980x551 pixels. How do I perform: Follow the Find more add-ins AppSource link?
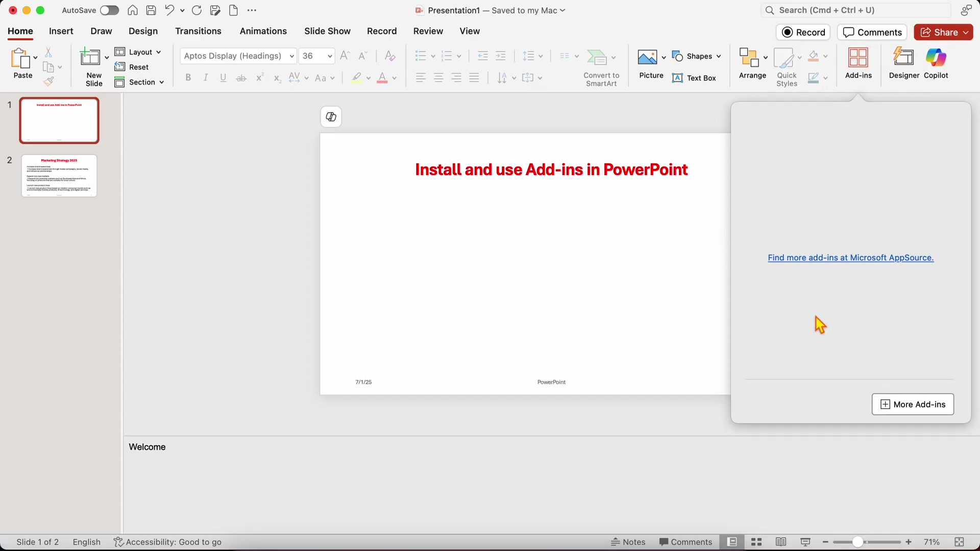851,258
